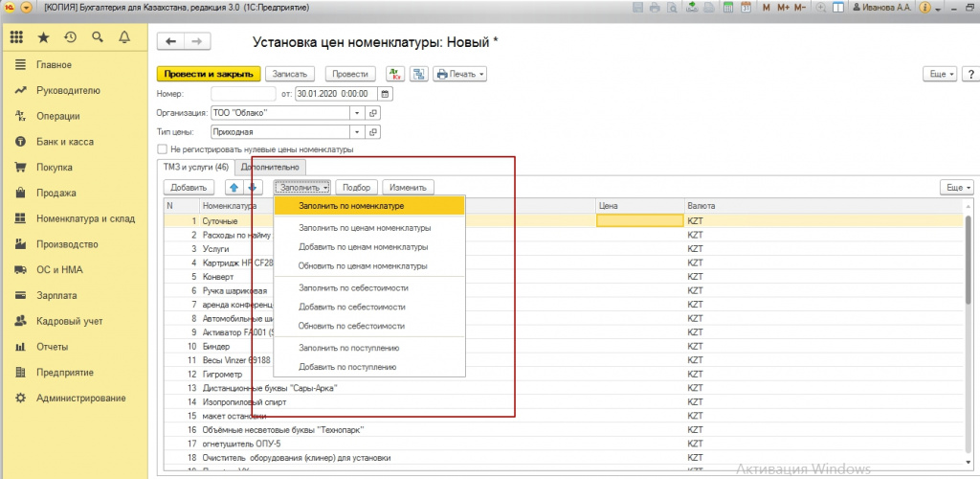Viewport: 980px width, 479px height.
Task: Click the Подбор button
Action: [357, 187]
